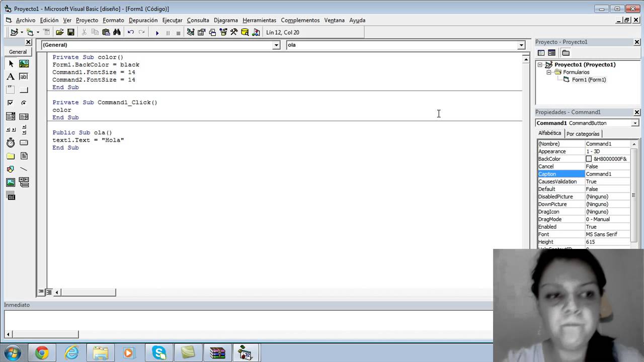Click in the Inmediato window text area
Screen dimensions: 644x362
[x=249, y=320]
